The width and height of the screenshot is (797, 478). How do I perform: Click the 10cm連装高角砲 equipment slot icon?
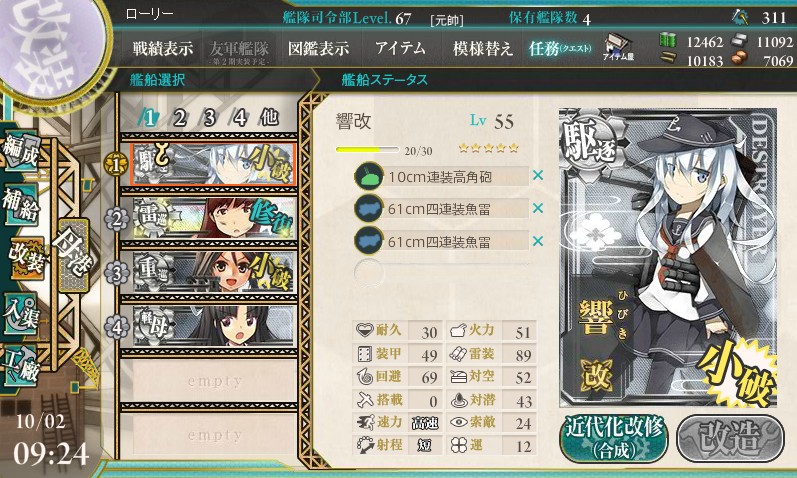pos(369,176)
